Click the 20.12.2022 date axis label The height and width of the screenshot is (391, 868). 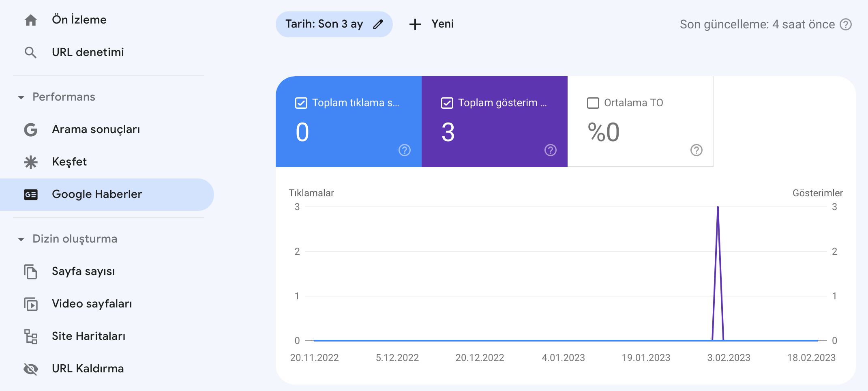[x=480, y=358]
